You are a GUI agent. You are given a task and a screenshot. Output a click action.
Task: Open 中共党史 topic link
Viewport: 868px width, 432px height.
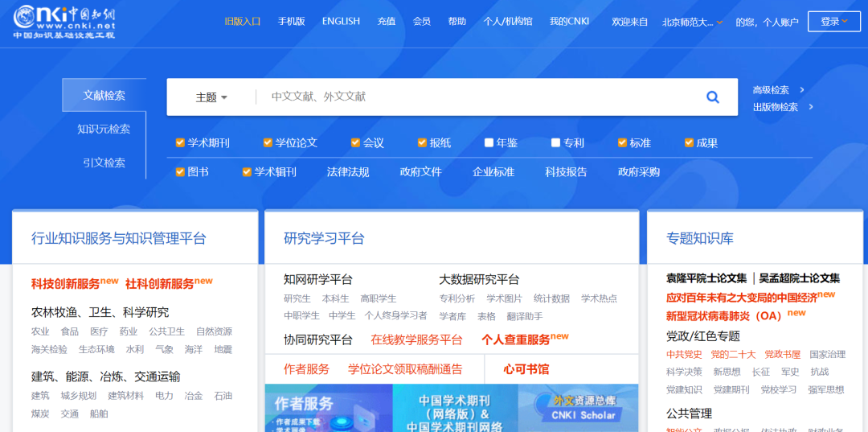tap(684, 355)
